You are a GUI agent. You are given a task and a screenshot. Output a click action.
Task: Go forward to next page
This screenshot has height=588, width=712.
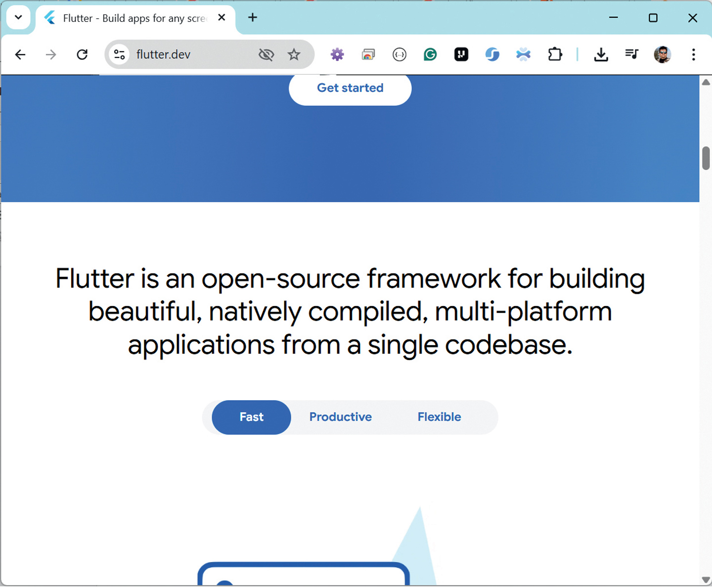click(51, 54)
